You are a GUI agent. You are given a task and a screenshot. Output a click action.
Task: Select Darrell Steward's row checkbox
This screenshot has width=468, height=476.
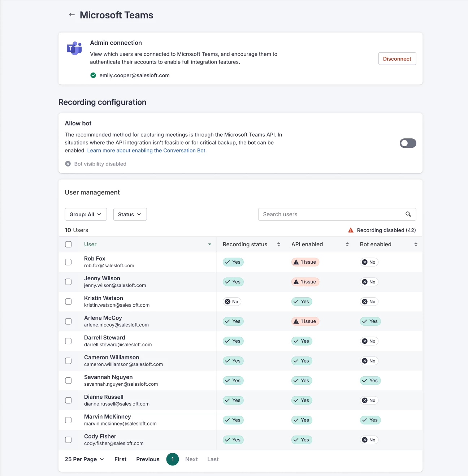point(68,341)
